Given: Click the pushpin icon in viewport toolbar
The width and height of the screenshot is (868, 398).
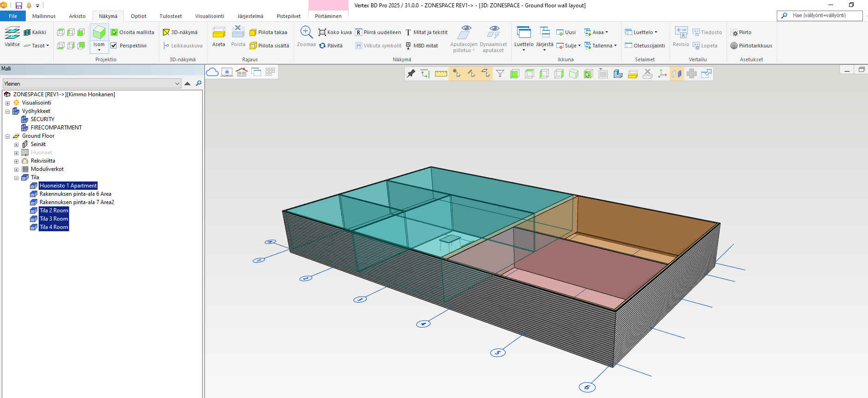Looking at the screenshot, I should (411, 74).
